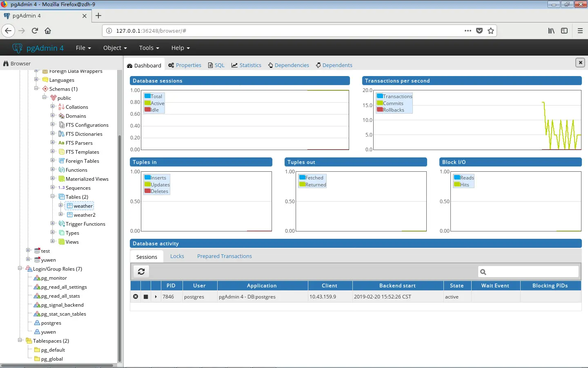Open Firefox hamburger menu
The width and height of the screenshot is (588, 368).
tap(580, 31)
